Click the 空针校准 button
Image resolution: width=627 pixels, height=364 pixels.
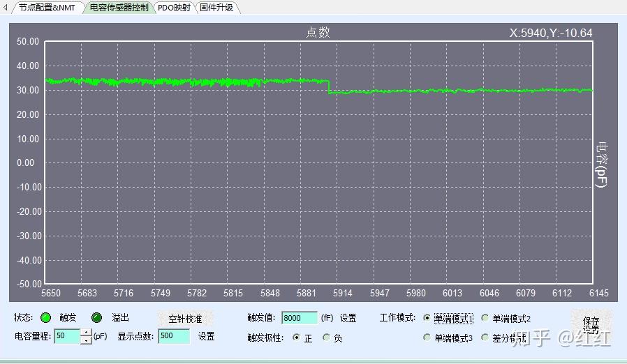[185, 319]
